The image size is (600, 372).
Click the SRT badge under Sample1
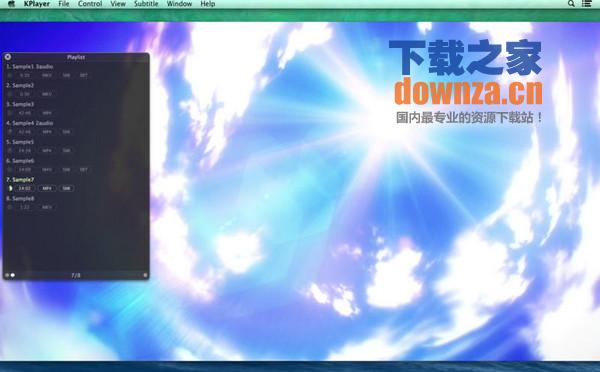click(84, 75)
